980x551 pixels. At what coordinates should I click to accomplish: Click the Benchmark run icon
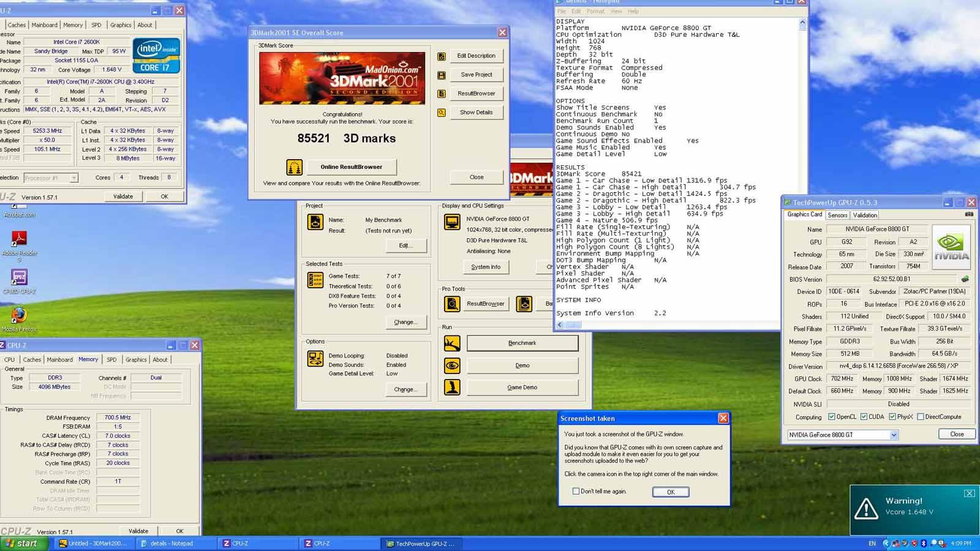click(x=452, y=343)
